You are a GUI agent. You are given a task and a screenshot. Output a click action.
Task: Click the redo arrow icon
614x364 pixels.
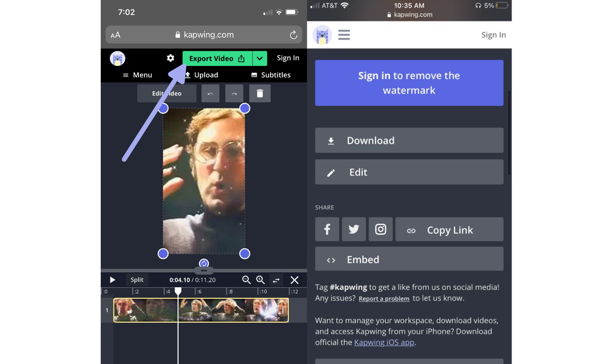click(x=234, y=93)
